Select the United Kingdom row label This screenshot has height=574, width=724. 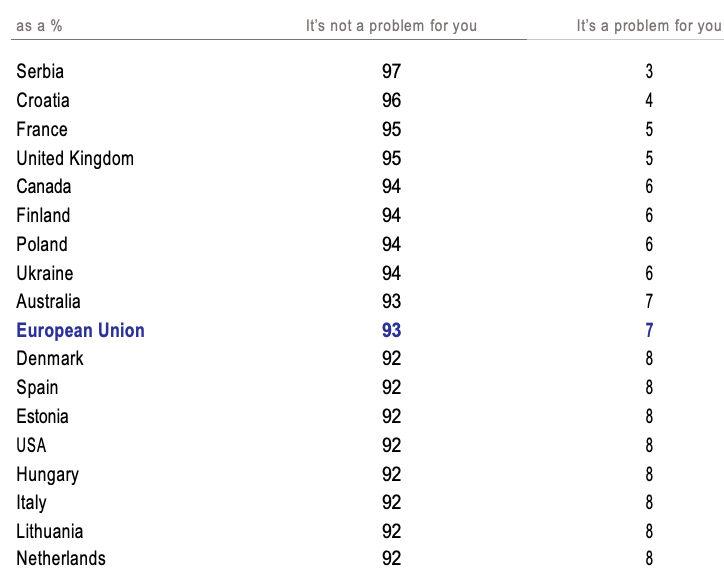75,159
